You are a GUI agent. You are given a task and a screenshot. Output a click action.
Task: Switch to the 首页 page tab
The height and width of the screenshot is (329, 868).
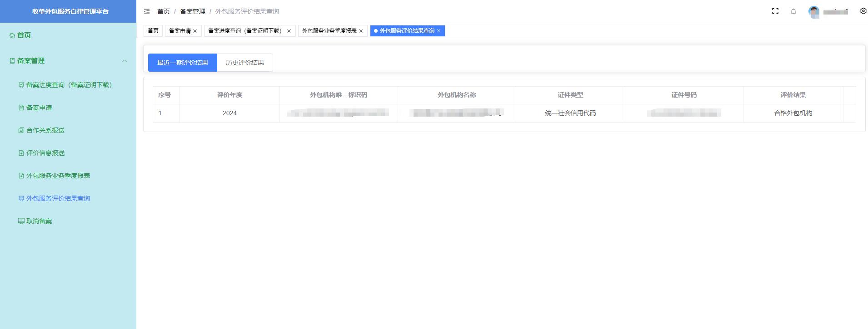[153, 31]
